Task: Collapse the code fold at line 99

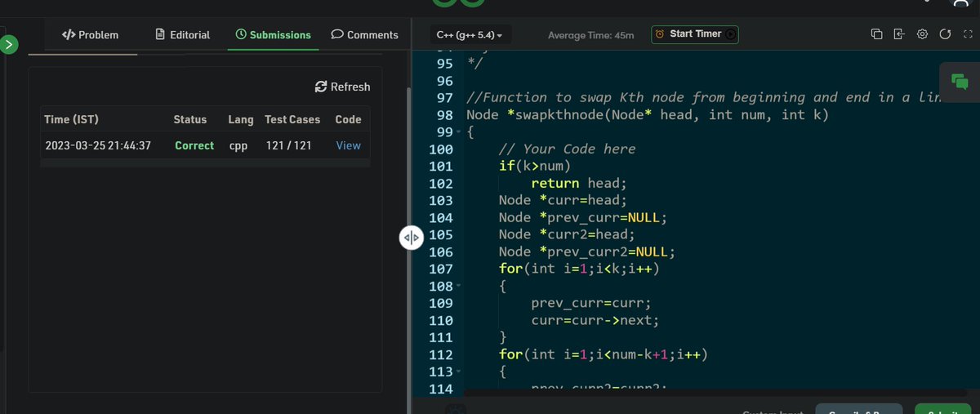Action: (459, 133)
